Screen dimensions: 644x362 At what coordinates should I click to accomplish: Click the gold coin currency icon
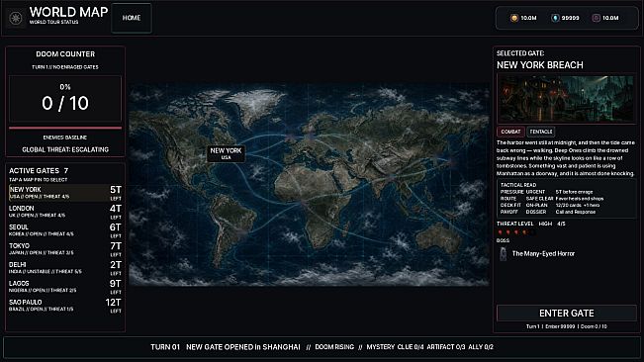pos(513,18)
